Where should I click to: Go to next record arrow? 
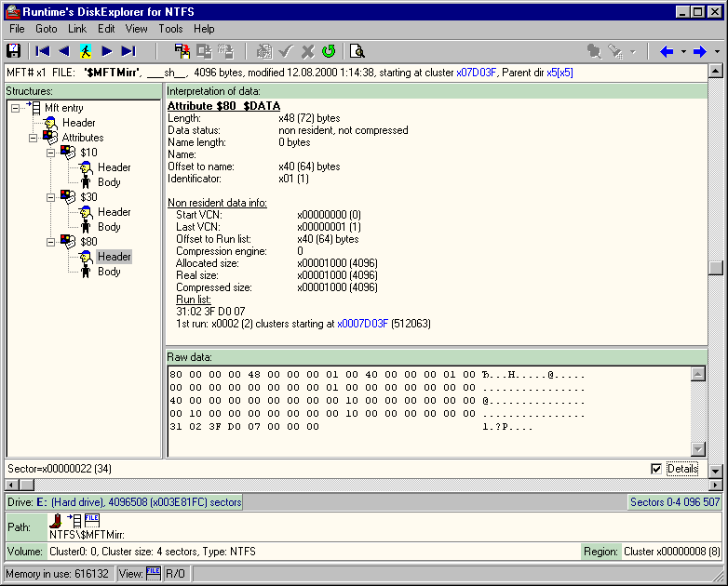(x=107, y=51)
